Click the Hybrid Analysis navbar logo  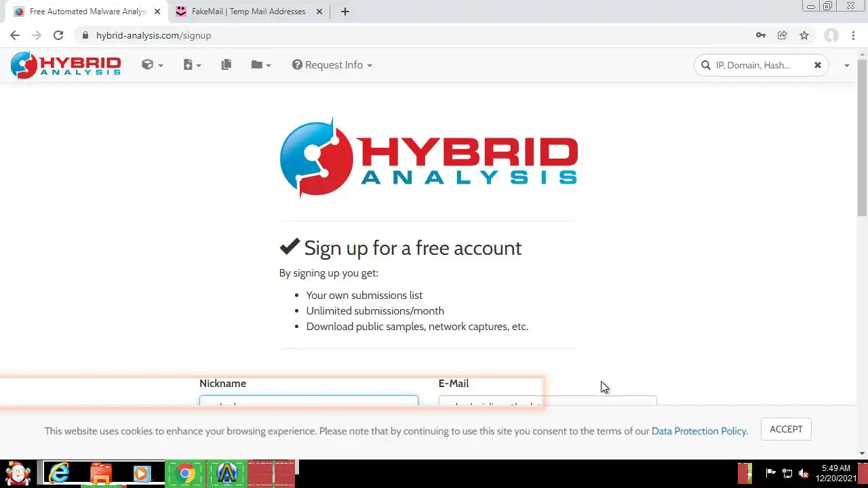coord(66,65)
